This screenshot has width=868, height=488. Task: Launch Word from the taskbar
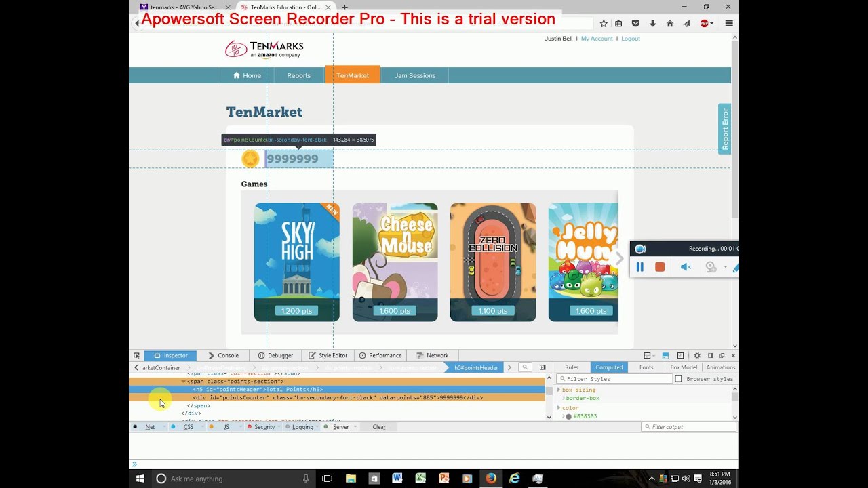tap(397, 479)
